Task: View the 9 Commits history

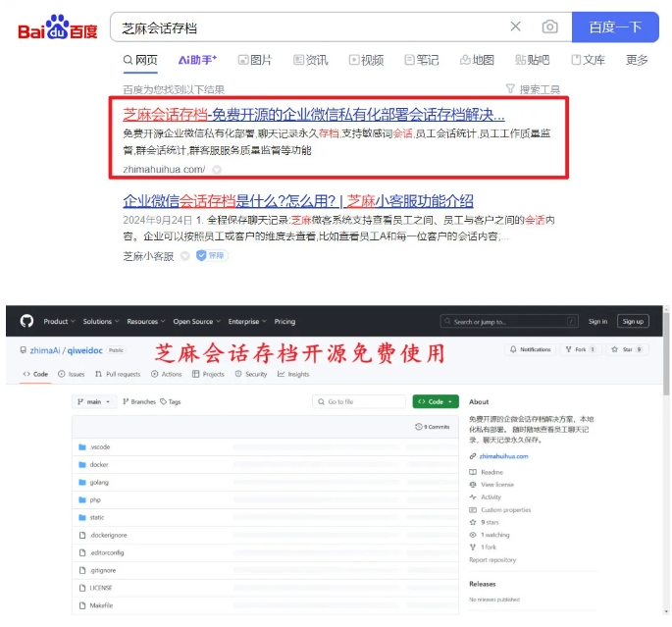Action: click(x=433, y=427)
